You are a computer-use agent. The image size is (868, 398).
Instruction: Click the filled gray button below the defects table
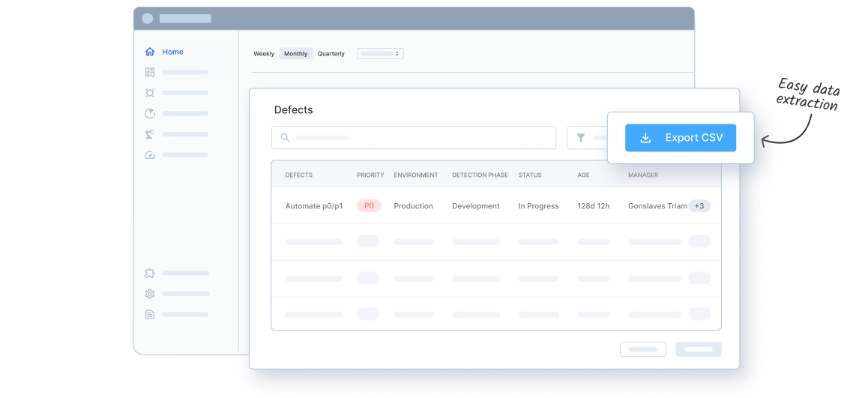(x=699, y=349)
